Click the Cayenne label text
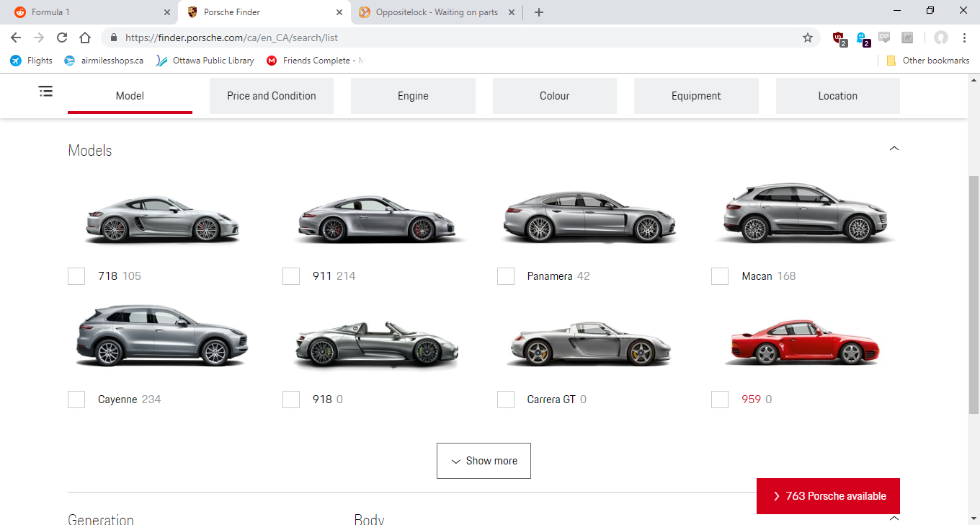This screenshot has width=980, height=525. tap(117, 400)
